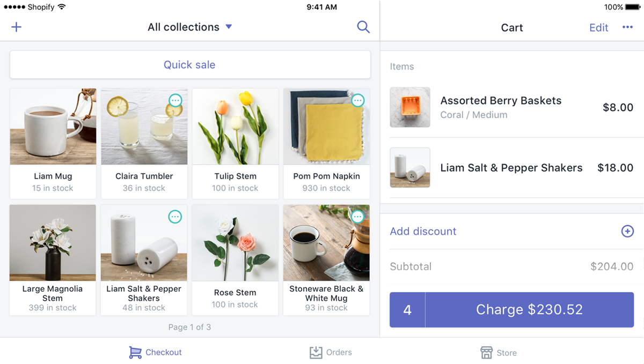Show variants for Liam Salt & Pepper Shakers tile

[x=175, y=217]
